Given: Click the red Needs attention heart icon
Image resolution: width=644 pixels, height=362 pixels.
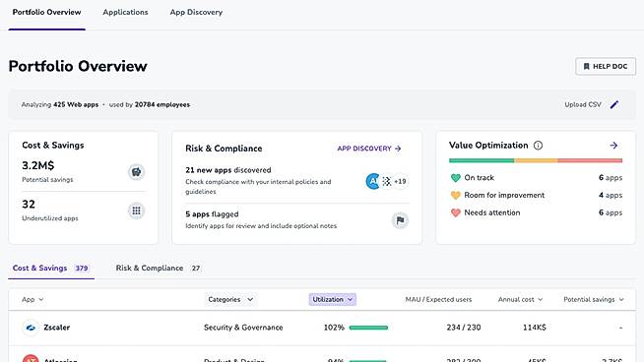Looking at the screenshot, I should coord(456,213).
